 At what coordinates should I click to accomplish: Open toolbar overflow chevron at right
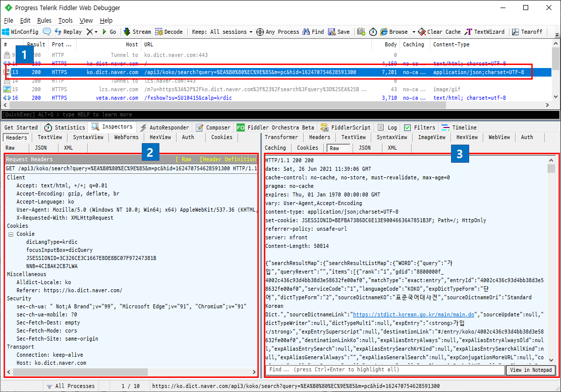click(557, 35)
